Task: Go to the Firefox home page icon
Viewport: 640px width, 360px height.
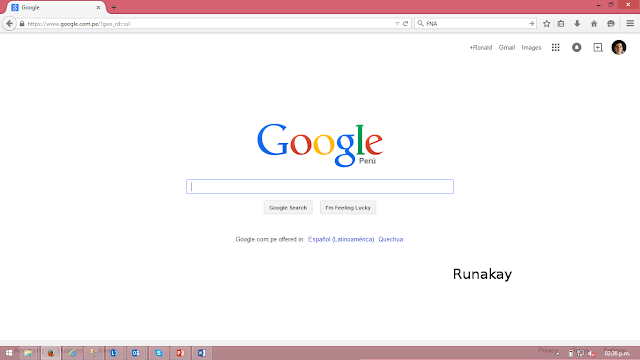Action: pyautogui.click(x=594, y=24)
